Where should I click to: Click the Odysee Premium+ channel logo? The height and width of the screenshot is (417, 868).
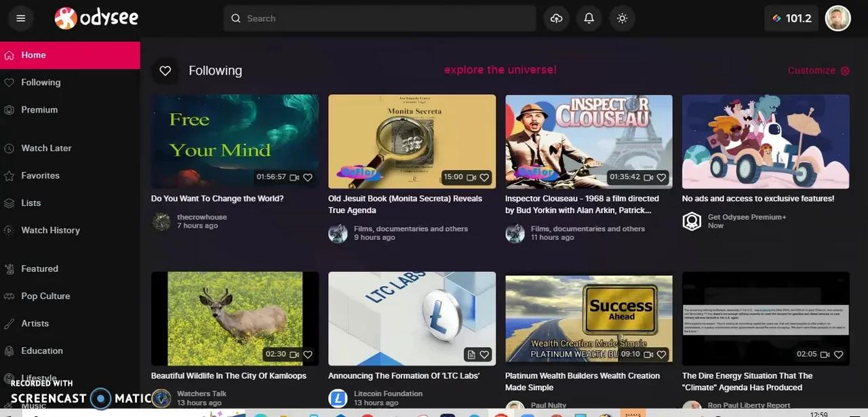click(692, 222)
